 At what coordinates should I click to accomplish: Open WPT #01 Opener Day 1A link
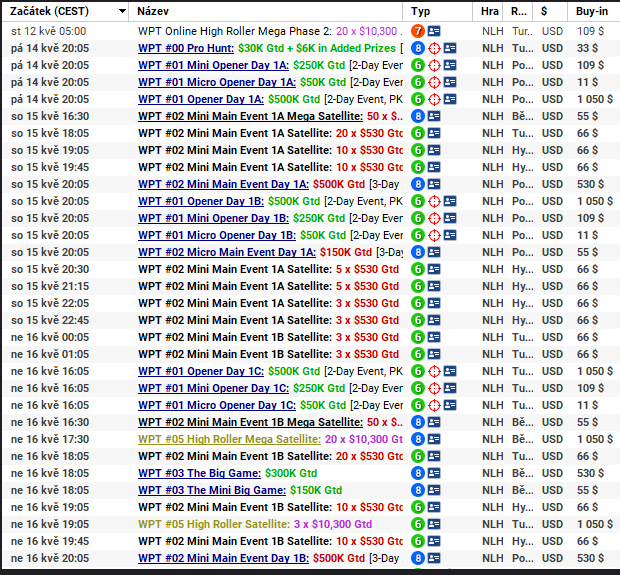pos(201,99)
